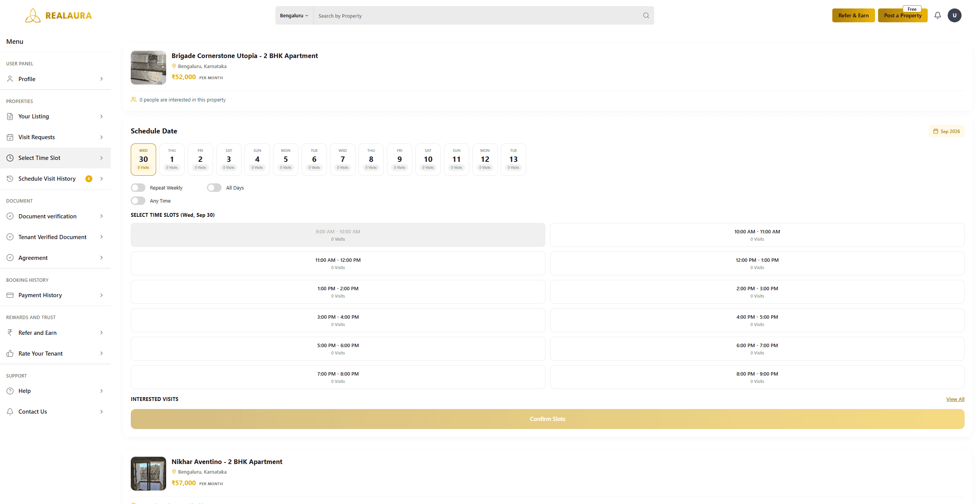Screen dimensions: 980x504
Task: Expand the Agreement chevron
Action: pos(102,258)
